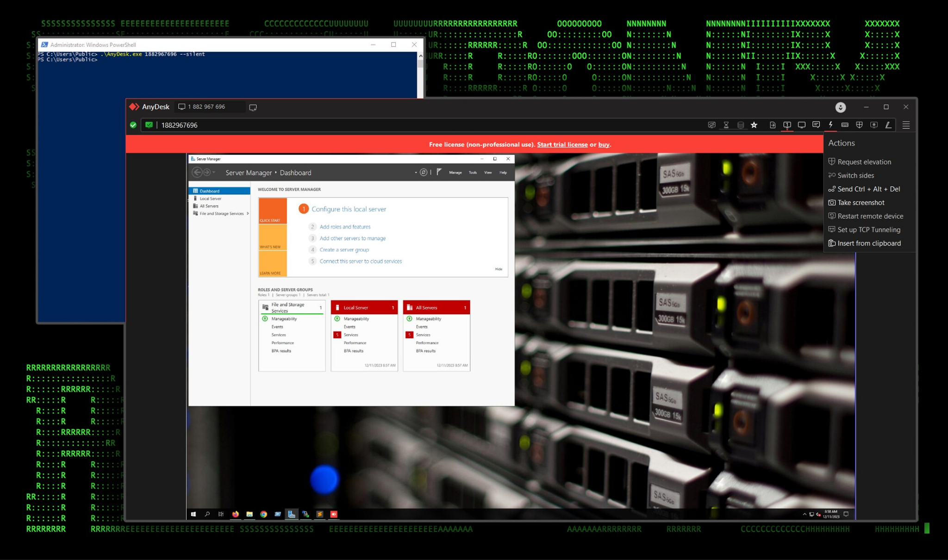Screen dimensions: 948x560
Task: Click the permissions shield icon
Action: pyautogui.click(x=859, y=125)
